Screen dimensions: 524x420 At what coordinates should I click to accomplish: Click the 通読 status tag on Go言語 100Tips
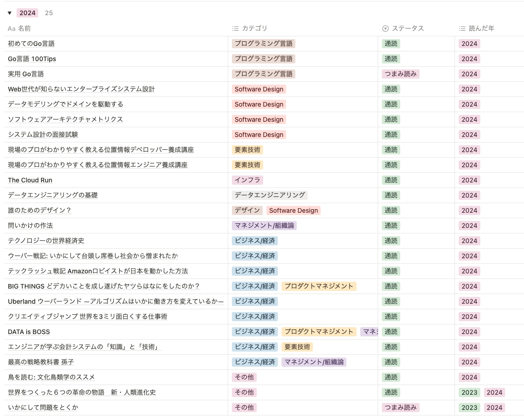coord(391,59)
